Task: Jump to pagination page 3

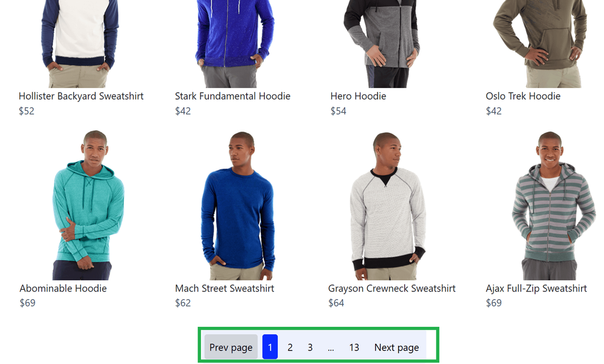Action: tap(310, 347)
